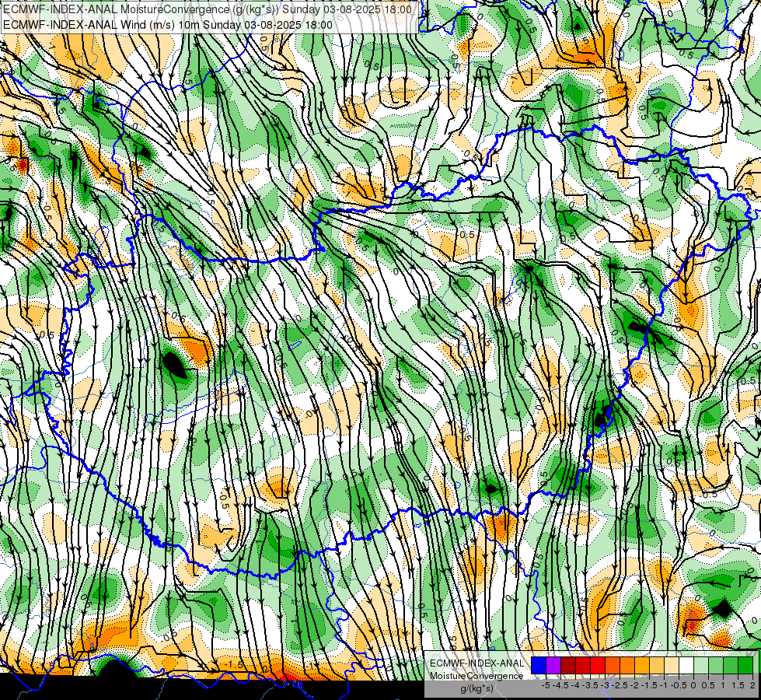761x700 pixels.
Task: Click 'MoistureConvergence' label in the legend box
Action: (x=476, y=676)
